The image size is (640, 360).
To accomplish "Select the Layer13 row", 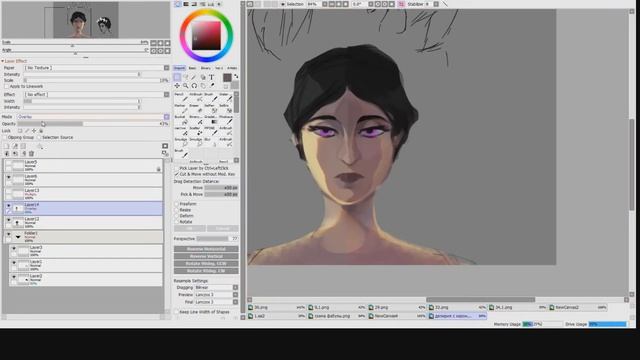I will (83, 194).
